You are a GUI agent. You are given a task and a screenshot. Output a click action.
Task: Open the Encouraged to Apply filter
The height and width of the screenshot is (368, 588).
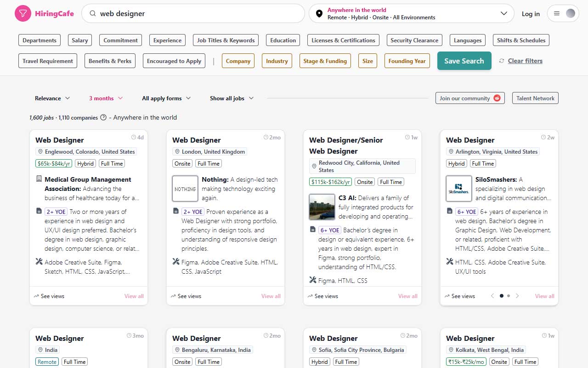[x=174, y=61]
